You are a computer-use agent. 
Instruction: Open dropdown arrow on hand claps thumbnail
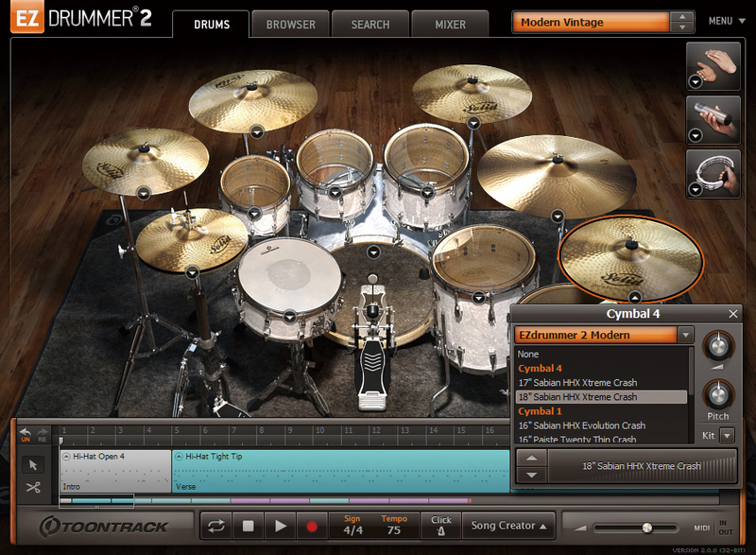click(696, 82)
